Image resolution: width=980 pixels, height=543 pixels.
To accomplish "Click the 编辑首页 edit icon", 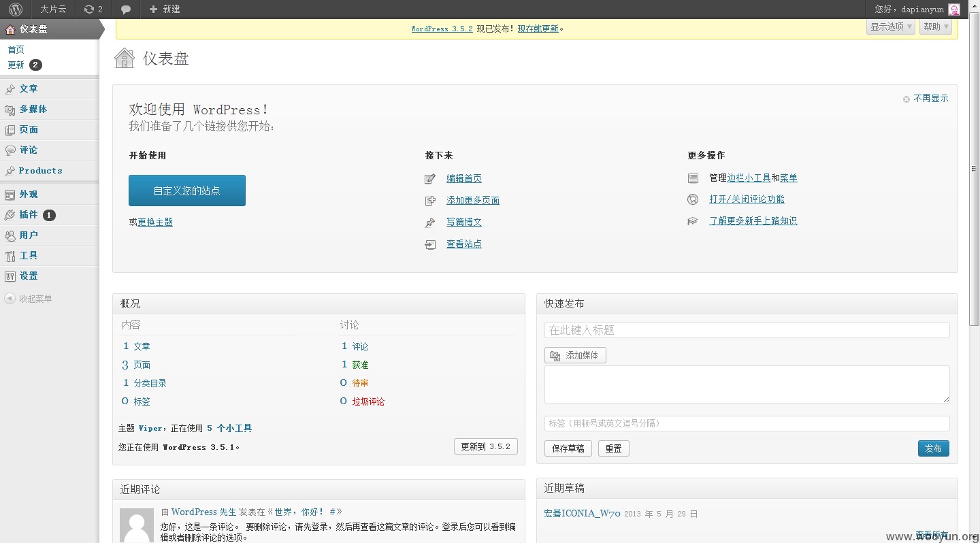I will (x=430, y=179).
